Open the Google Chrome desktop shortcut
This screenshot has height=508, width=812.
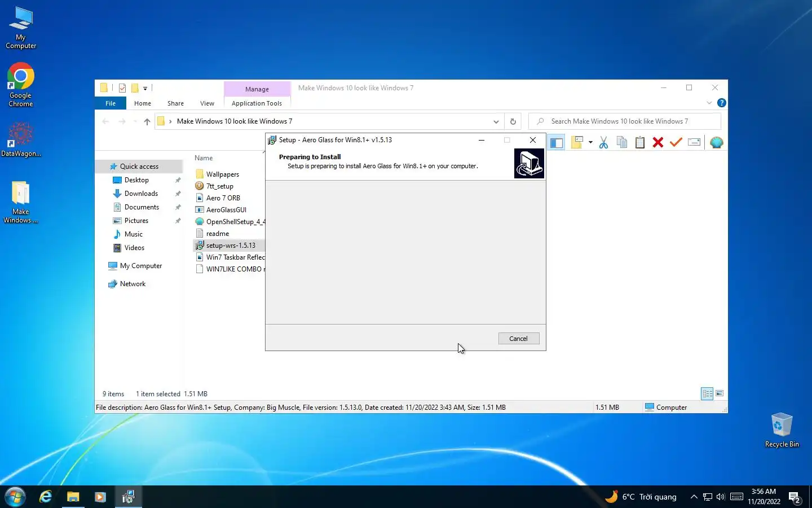(21, 85)
